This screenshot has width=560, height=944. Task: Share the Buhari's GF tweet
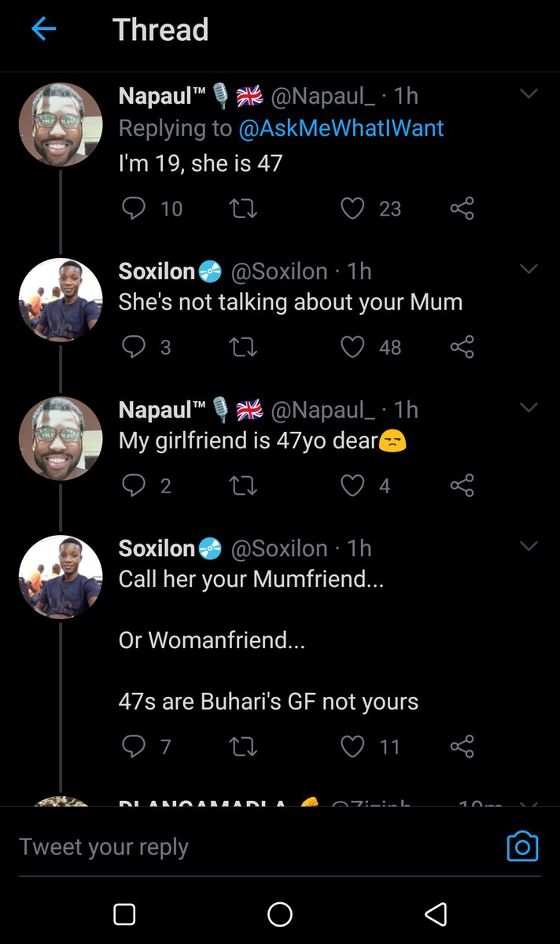pos(462,747)
